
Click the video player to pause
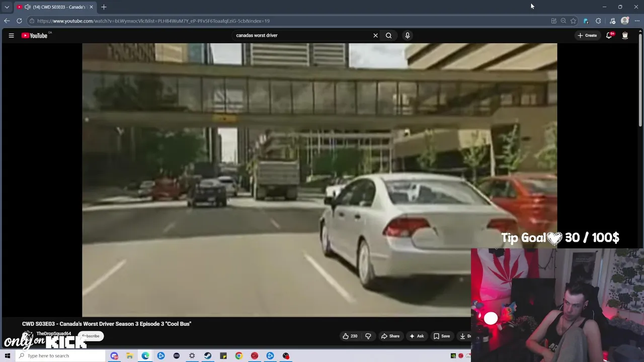pos(319,179)
